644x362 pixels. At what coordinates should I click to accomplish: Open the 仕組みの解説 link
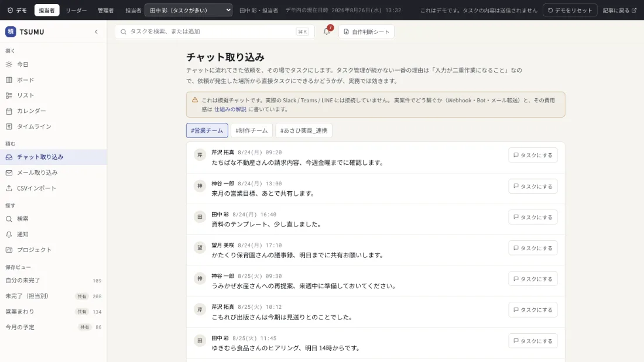(230, 109)
